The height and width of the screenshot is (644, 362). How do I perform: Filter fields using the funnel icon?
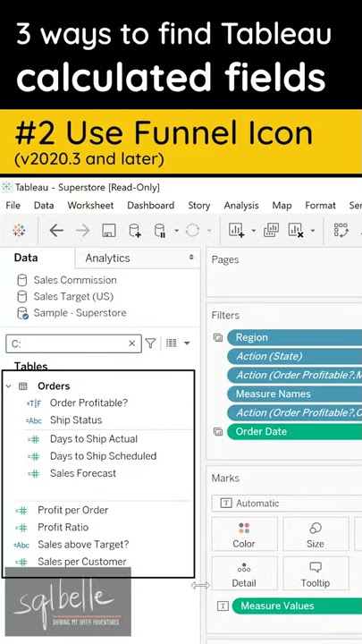(151, 343)
